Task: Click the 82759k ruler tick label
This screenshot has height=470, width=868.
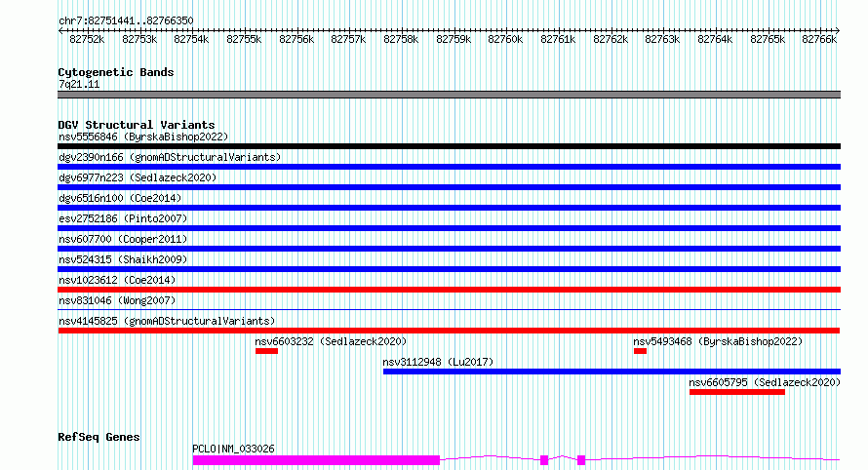Action: point(454,39)
